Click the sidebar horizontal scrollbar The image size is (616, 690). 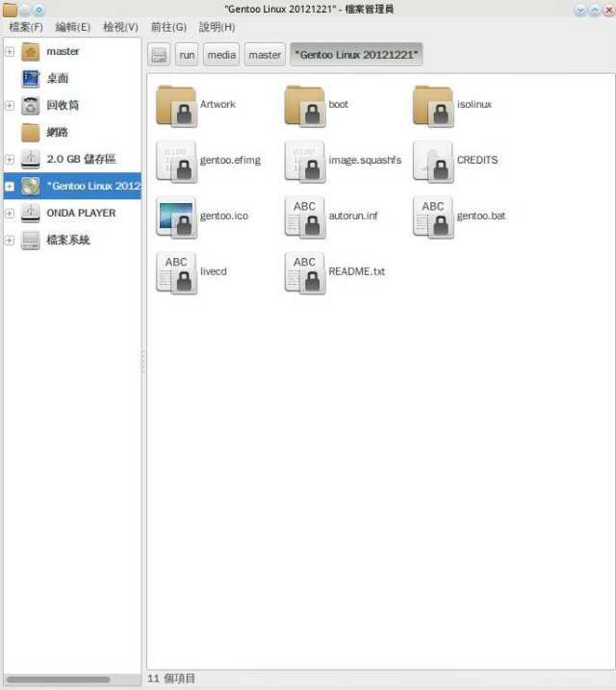[58, 679]
